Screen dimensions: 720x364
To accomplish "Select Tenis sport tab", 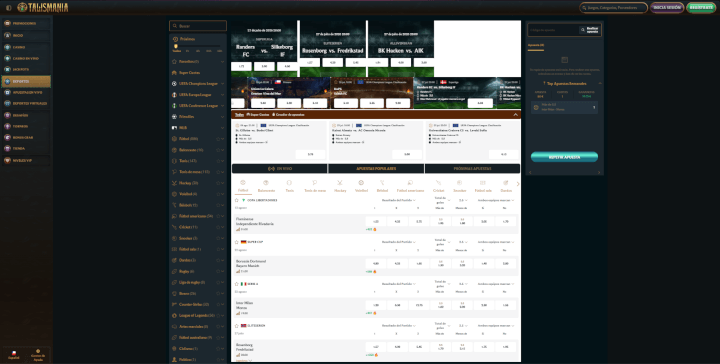I will point(289,186).
